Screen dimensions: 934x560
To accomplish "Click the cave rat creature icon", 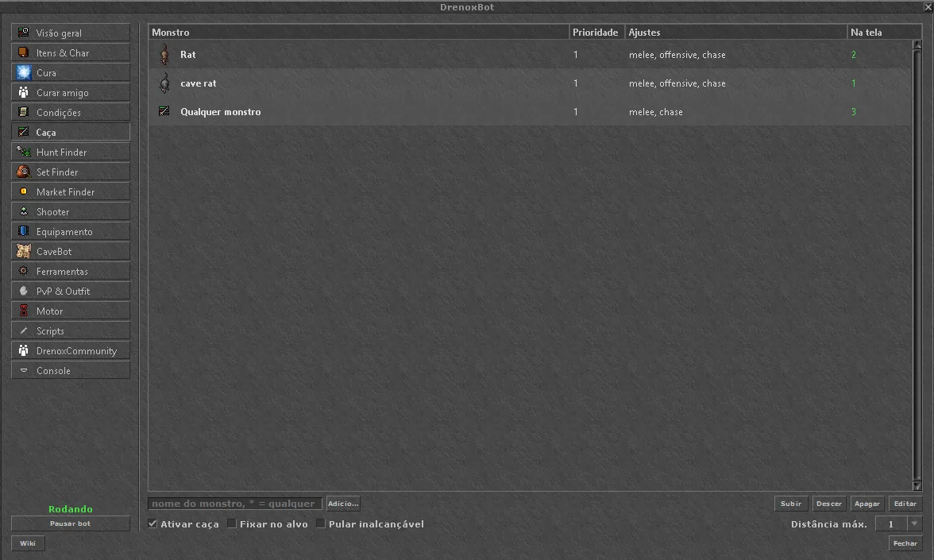I will 164,83.
